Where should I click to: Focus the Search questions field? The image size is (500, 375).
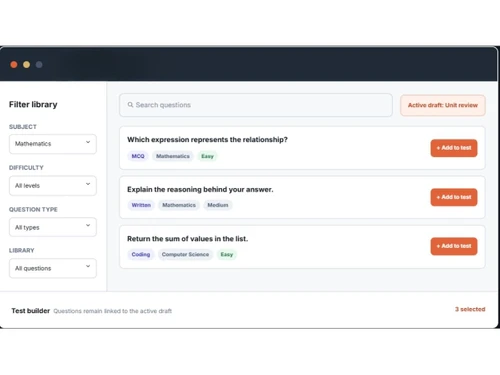[256, 105]
